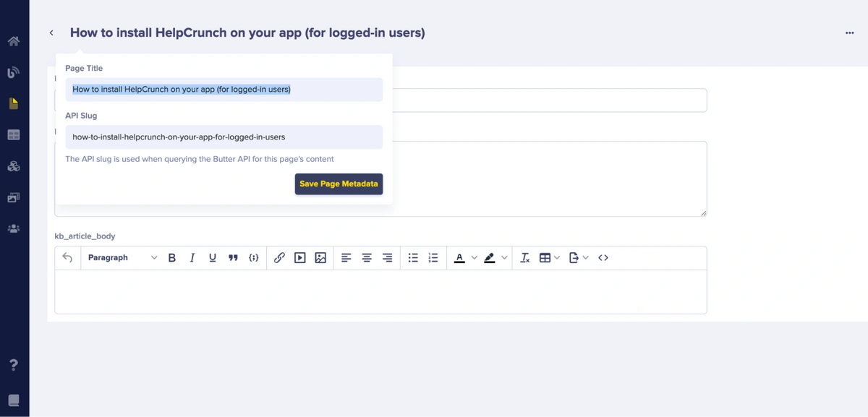Expand the text color dropdown arrow
Image resolution: width=868 pixels, height=417 pixels.
pyautogui.click(x=475, y=258)
